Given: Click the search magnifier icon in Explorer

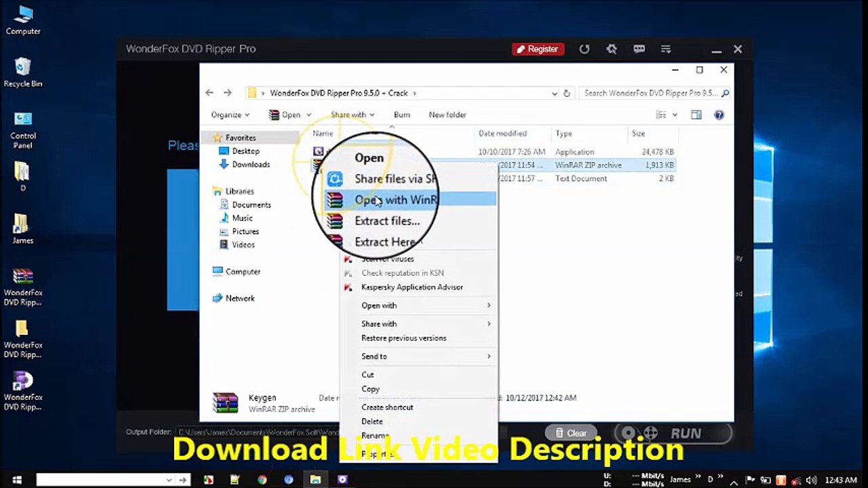Looking at the screenshot, I should (725, 94).
